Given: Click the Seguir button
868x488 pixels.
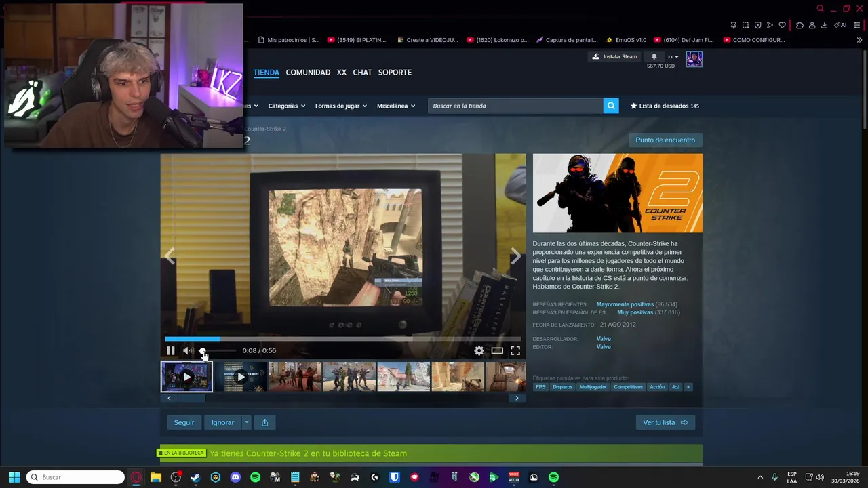Looking at the screenshot, I should click(184, 422).
